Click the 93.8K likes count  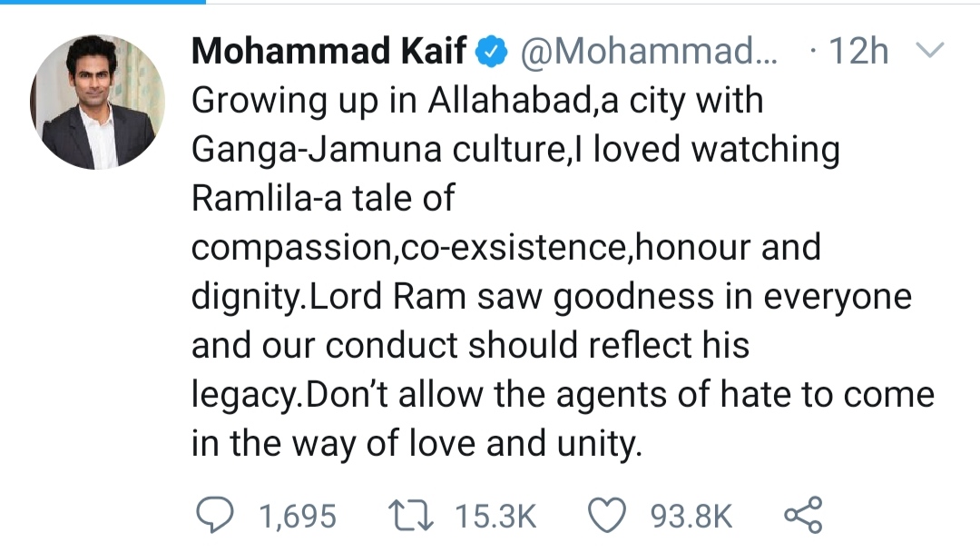691,517
